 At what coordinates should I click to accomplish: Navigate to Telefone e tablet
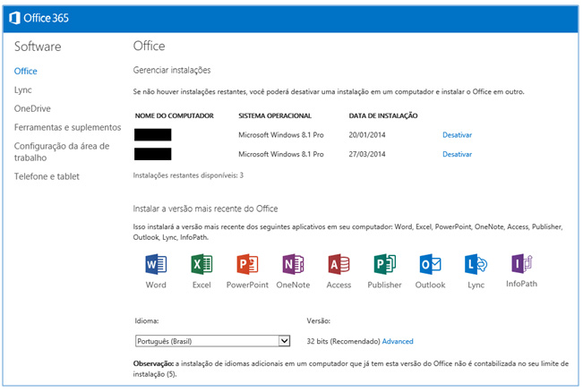(x=47, y=176)
